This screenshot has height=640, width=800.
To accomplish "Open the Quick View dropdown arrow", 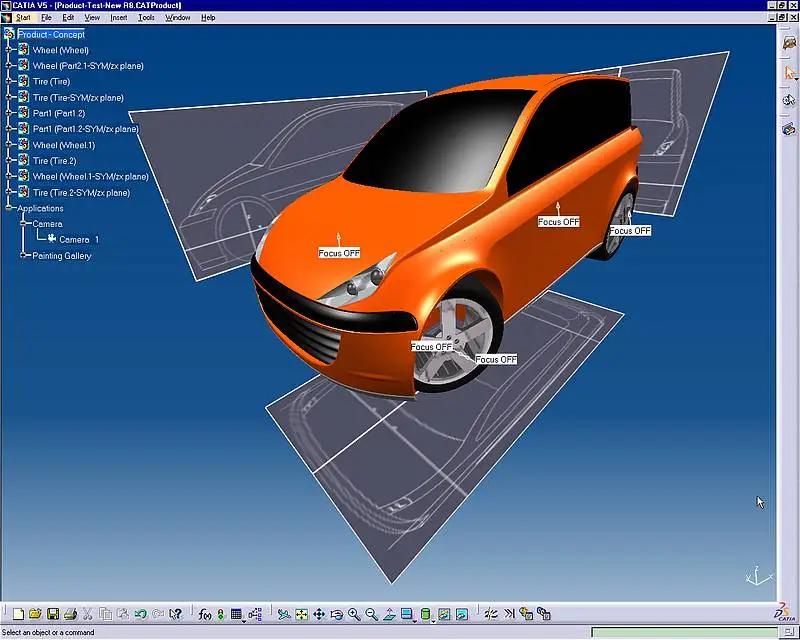I will point(414,621).
